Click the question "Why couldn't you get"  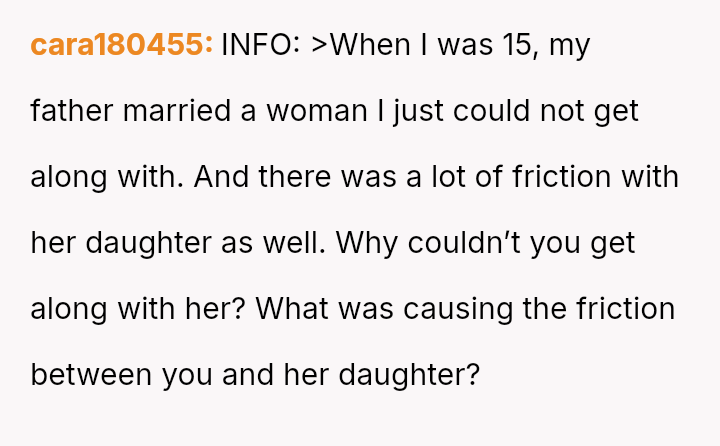coord(486,243)
